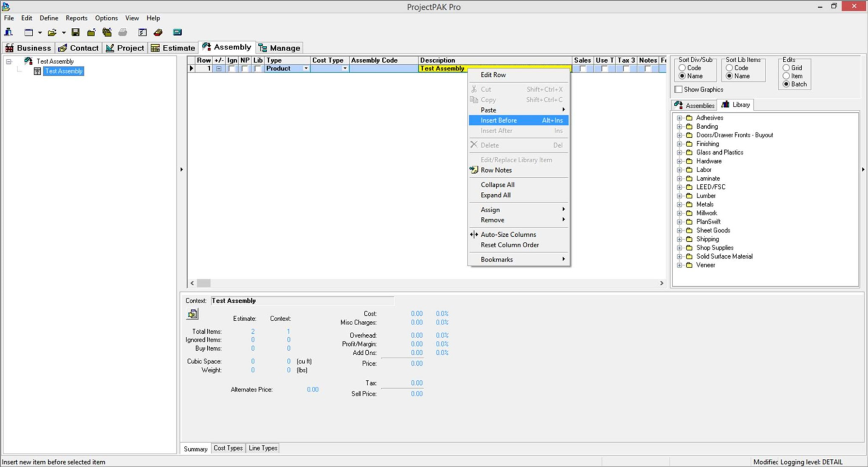
Task: Open a file using the open folder toolbar icon
Action: [x=51, y=32]
